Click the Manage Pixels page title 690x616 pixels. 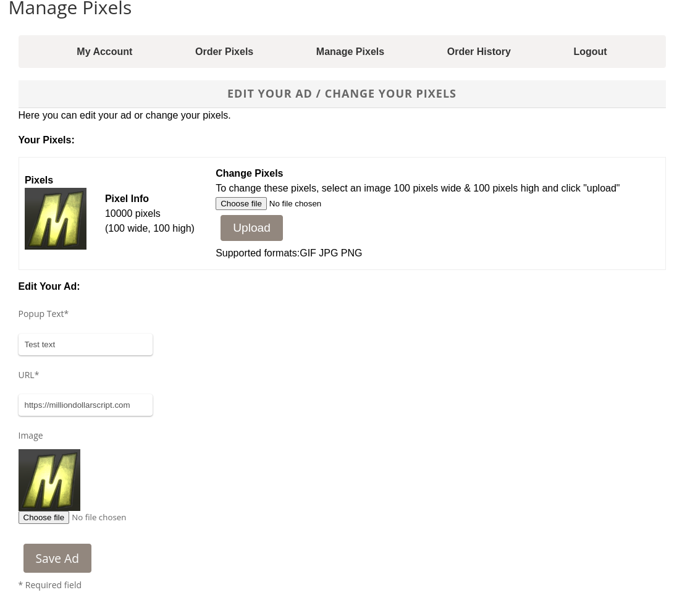pos(70,9)
